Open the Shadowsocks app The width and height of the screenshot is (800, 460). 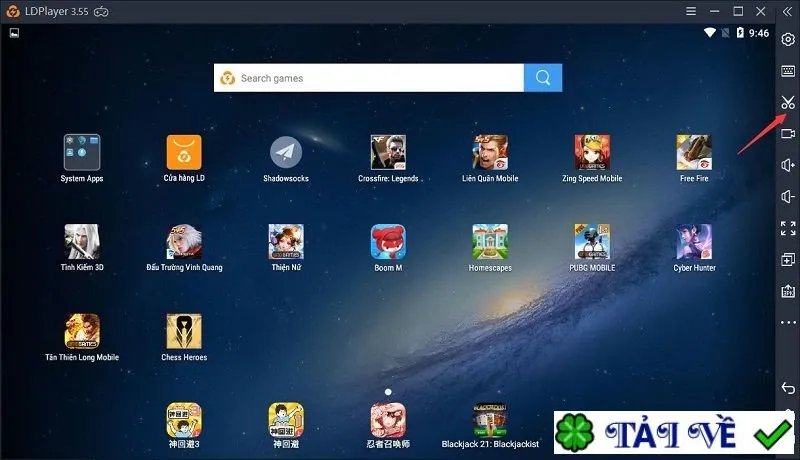point(286,152)
